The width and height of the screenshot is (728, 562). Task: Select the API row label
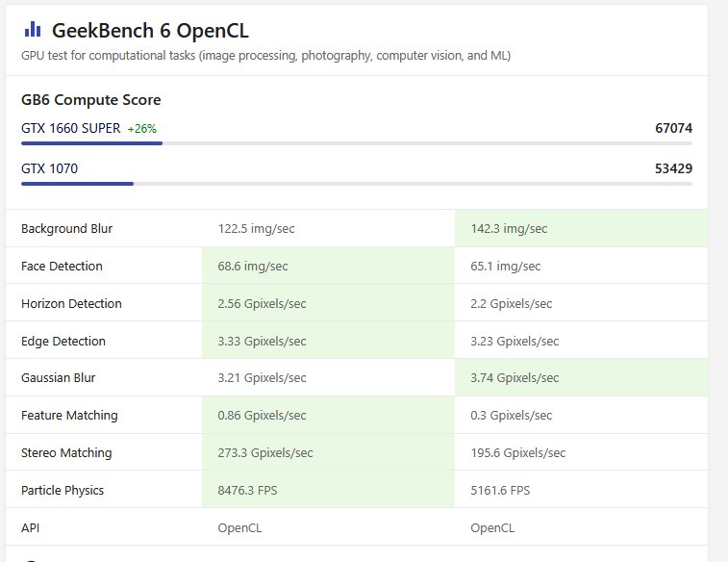click(31, 528)
